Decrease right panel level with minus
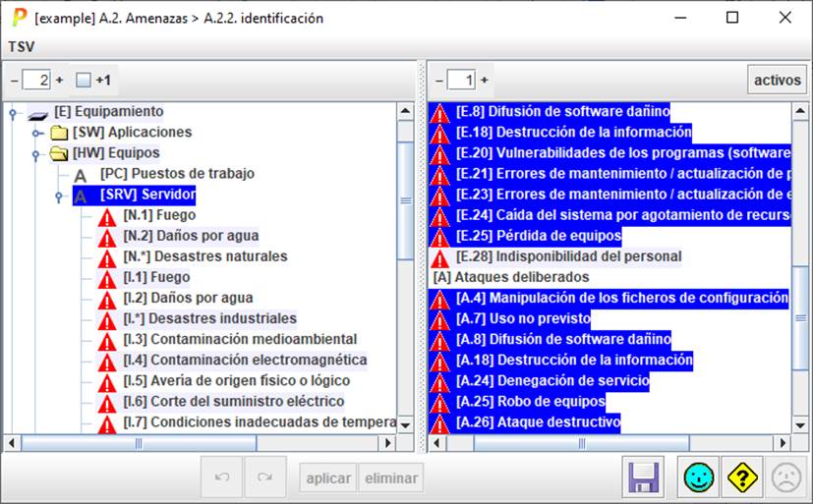This screenshot has width=813, height=504. [436, 81]
